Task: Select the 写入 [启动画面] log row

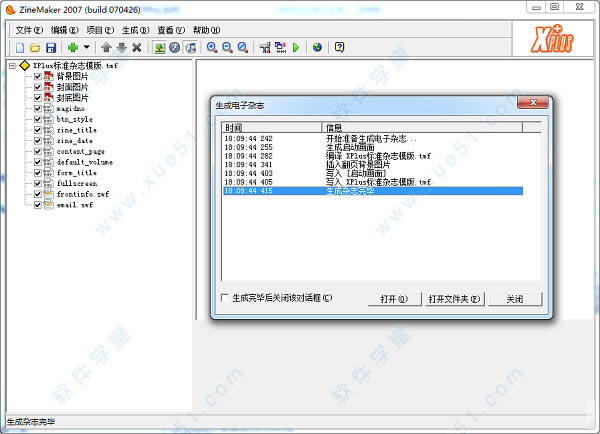Action: click(x=373, y=173)
